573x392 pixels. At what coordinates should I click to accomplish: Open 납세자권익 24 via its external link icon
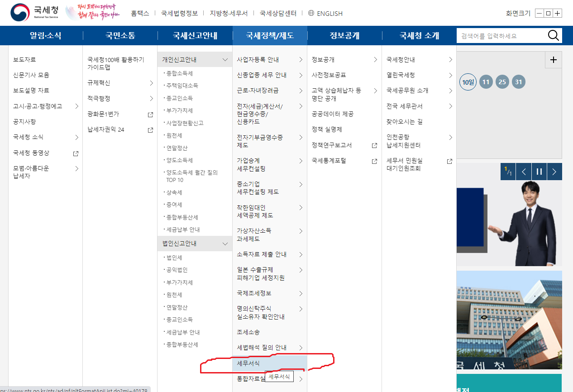point(150,129)
